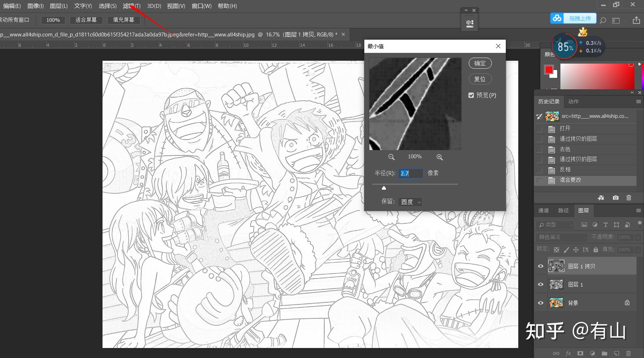Click the 适合屏幕 button
The height and width of the screenshot is (358, 644).
86,20
